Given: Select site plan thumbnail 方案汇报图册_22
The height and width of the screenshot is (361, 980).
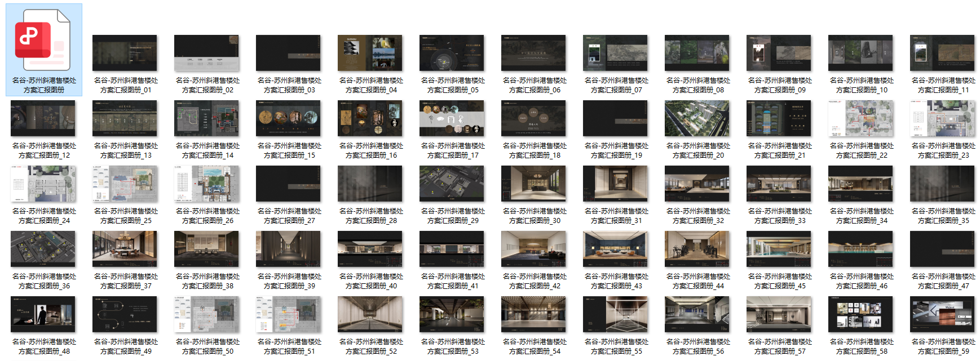Looking at the screenshot, I should (x=860, y=118).
